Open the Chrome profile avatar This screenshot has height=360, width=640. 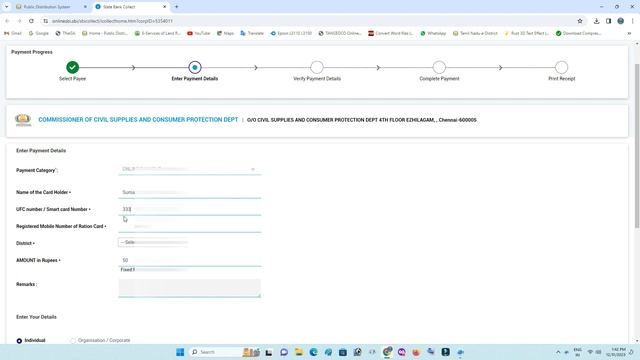[620, 21]
